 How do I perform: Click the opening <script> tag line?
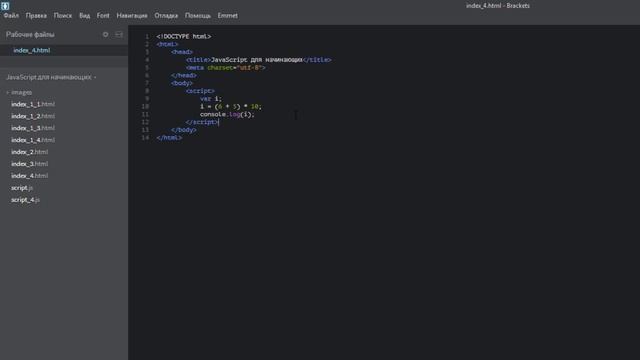tap(200, 91)
